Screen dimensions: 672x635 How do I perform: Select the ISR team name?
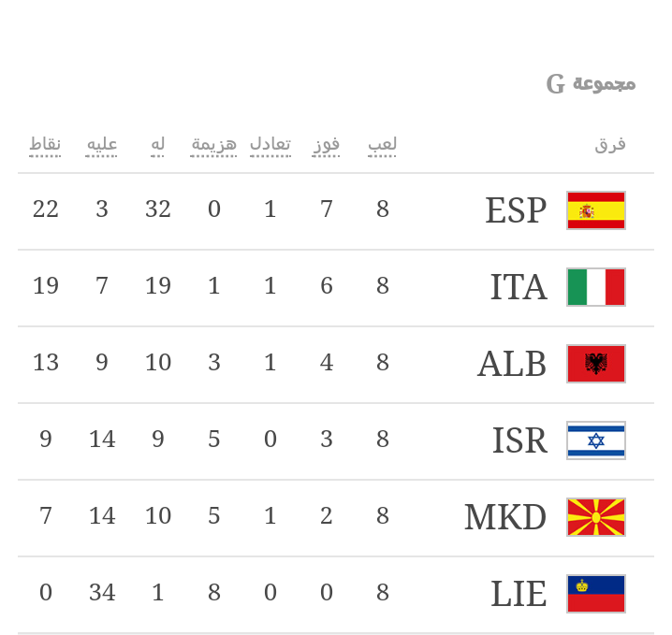[519, 440]
